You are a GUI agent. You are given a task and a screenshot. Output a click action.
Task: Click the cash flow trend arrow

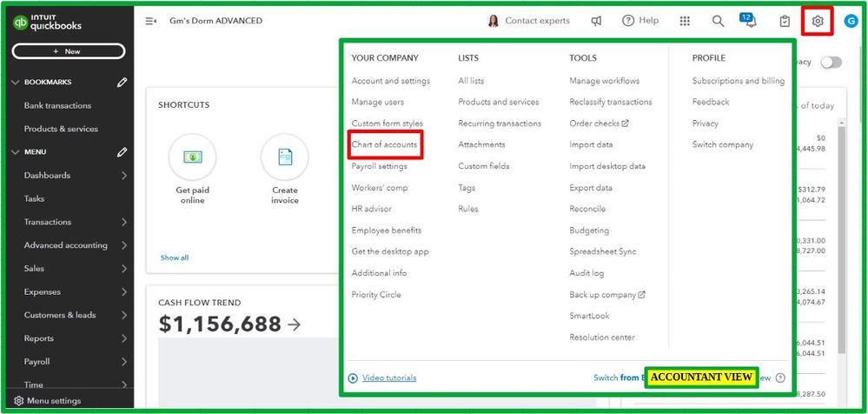(x=295, y=324)
